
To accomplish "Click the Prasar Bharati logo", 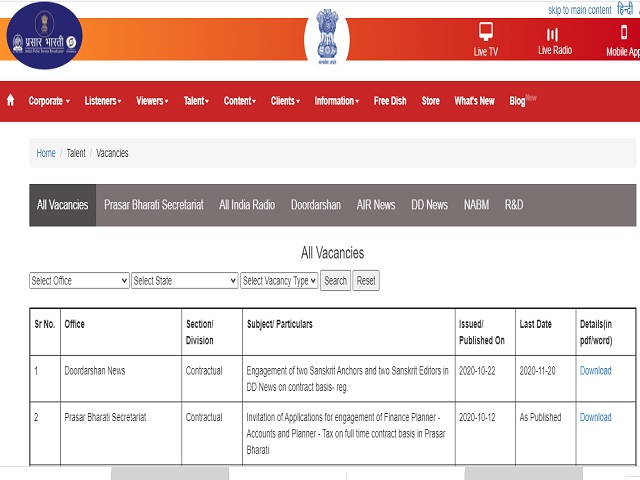I will pyautogui.click(x=44, y=36).
